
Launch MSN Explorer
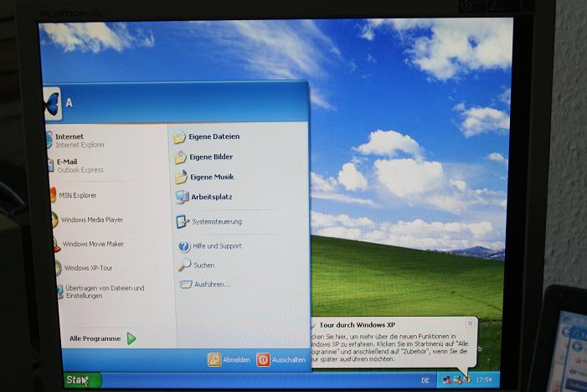pyautogui.click(x=74, y=195)
